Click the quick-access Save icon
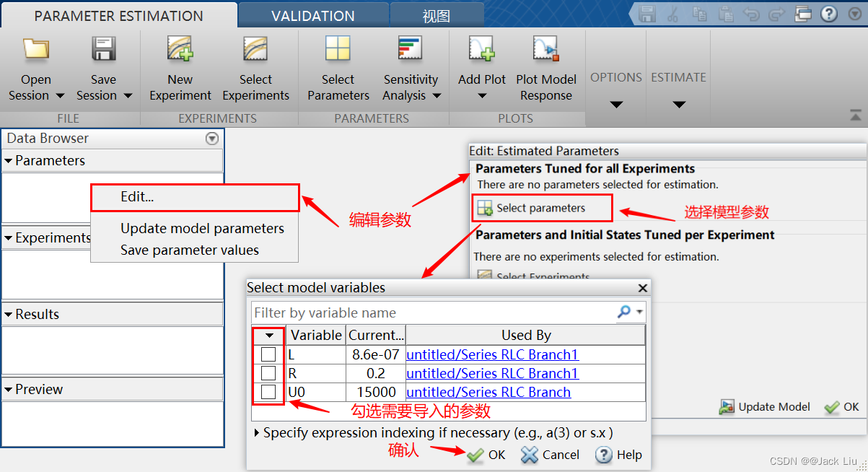This screenshot has height=472, width=868. 647,14
